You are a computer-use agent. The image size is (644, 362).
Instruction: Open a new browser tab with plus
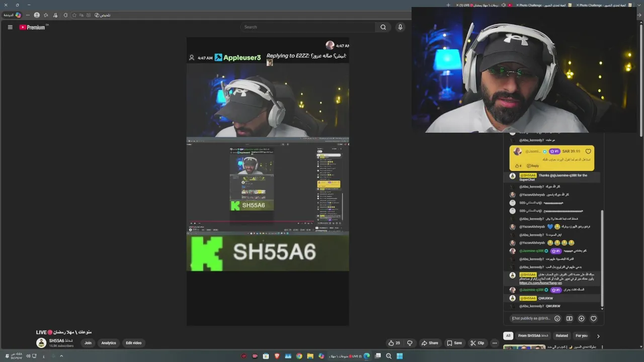(x=448, y=5)
